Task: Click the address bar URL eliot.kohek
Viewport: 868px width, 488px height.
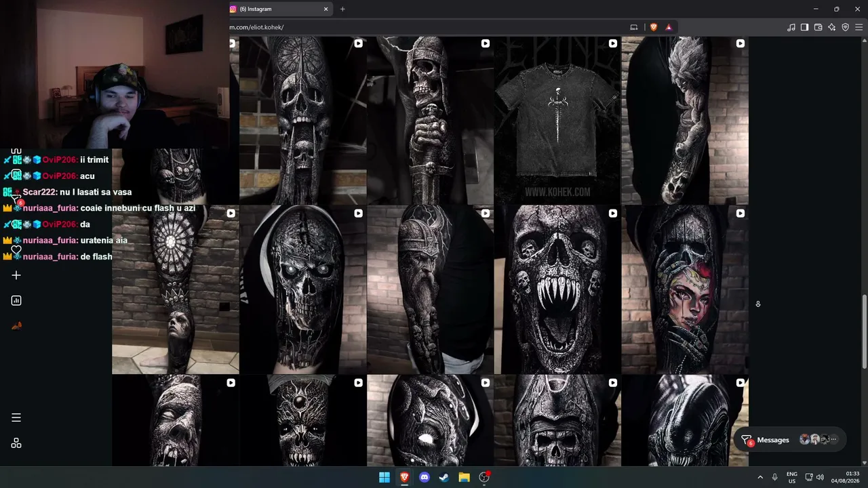Action: click(x=256, y=27)
